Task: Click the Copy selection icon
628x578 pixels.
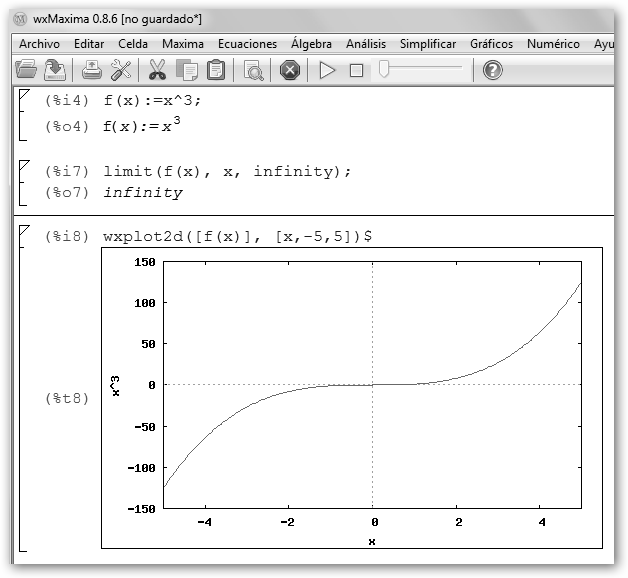Action: click(186, 70)
